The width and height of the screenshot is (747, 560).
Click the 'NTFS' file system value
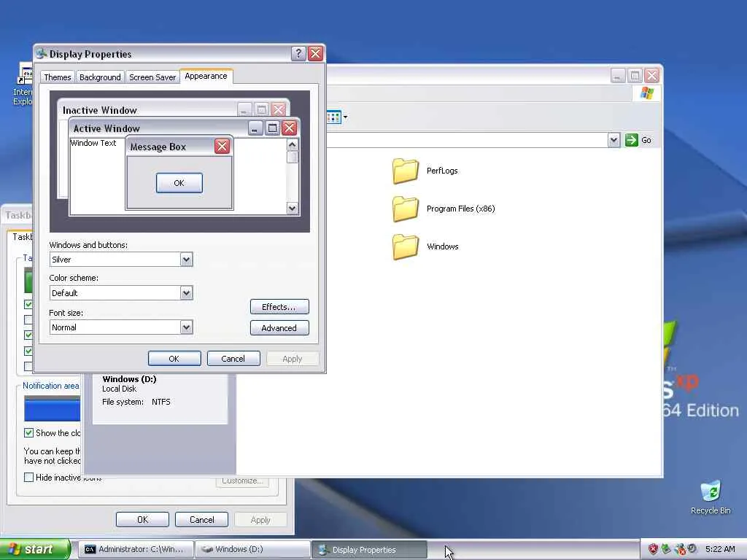[x=161, y=402]
